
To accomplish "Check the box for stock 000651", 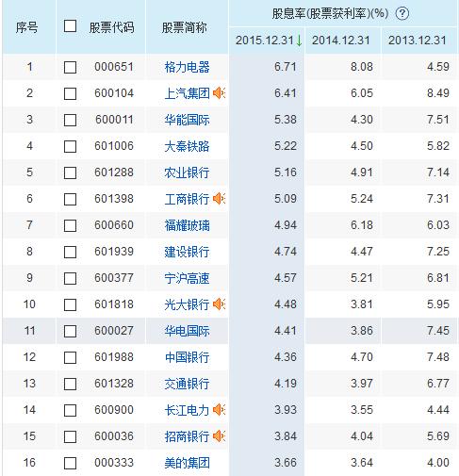I will point(70,67).
